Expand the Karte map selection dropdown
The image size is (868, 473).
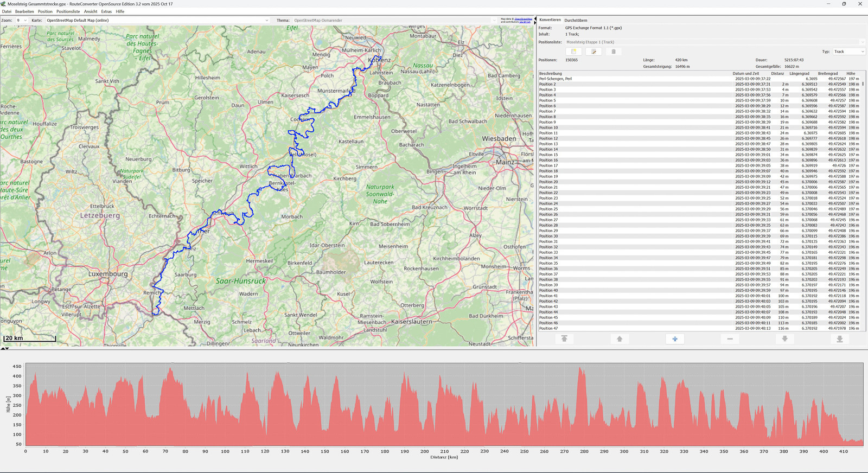click(157, 21)
